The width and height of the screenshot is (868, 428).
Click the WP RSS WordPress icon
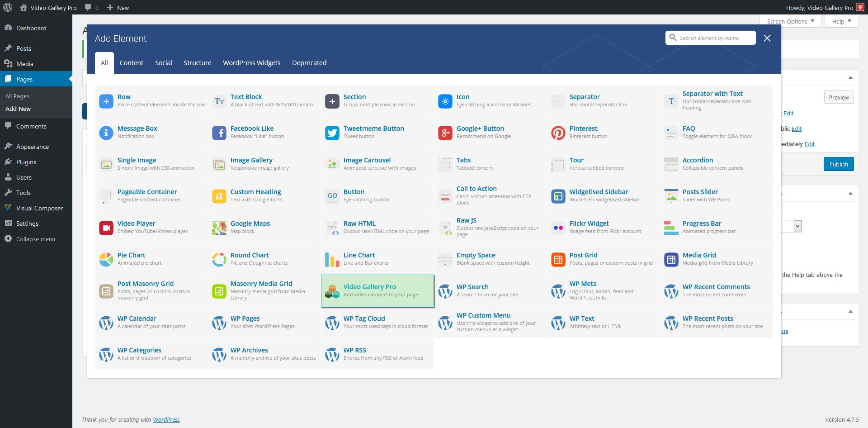tap(332, 355)
